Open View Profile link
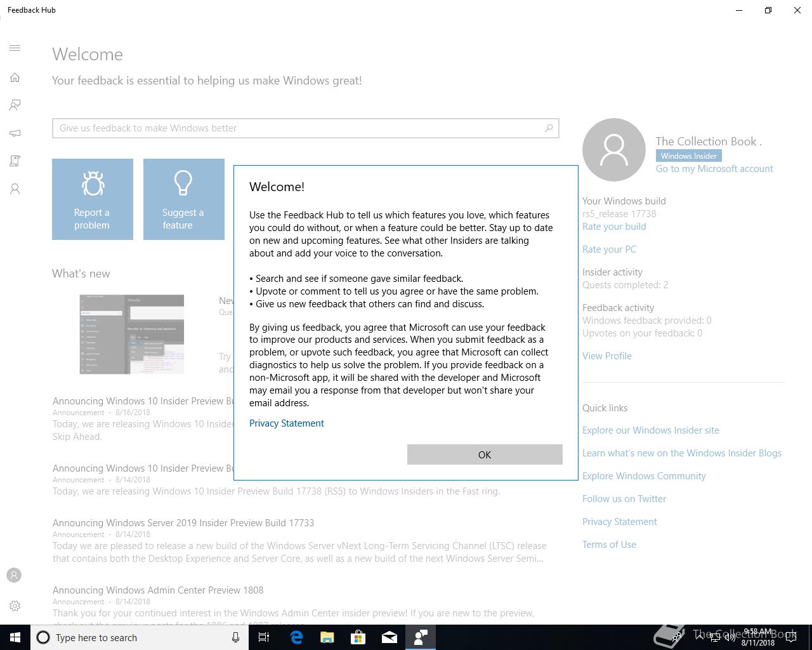 click(607, 356)
